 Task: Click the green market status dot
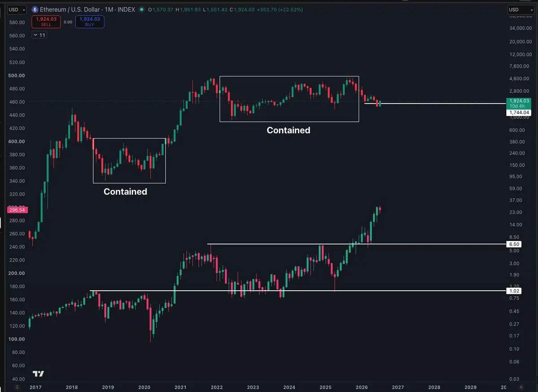pyautogui.click(x=142, y=9)
